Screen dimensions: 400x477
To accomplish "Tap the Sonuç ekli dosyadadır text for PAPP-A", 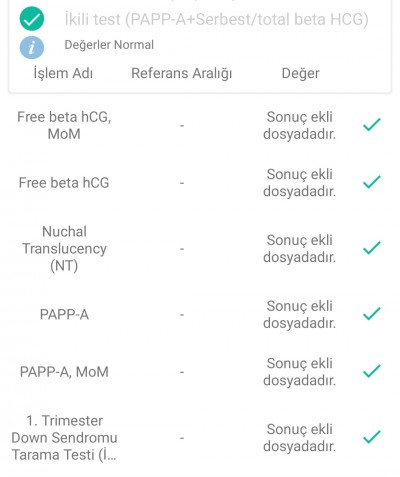I will [x=299, y=314].
